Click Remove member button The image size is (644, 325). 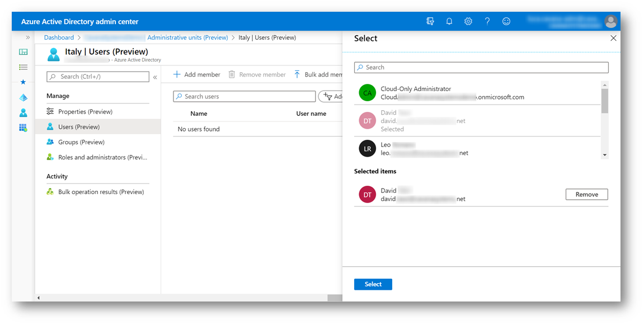[x=257, y=74]
